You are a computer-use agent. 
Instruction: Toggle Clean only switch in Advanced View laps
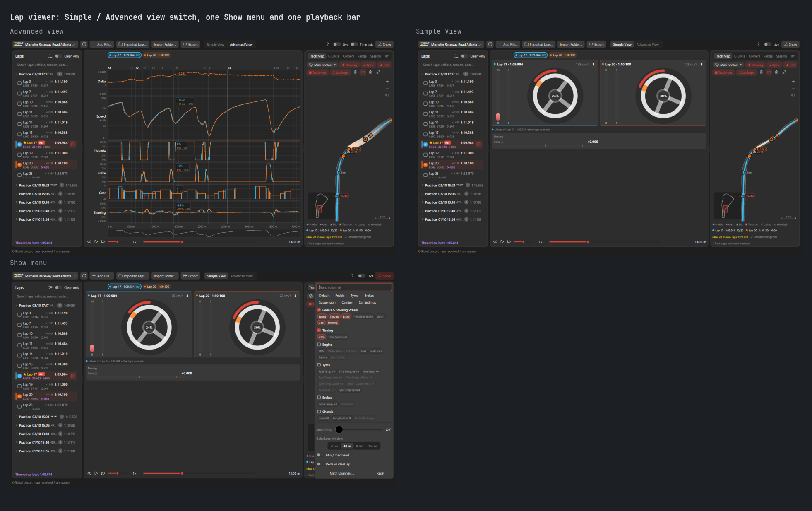pyautogui.click(x=58, y=56)
